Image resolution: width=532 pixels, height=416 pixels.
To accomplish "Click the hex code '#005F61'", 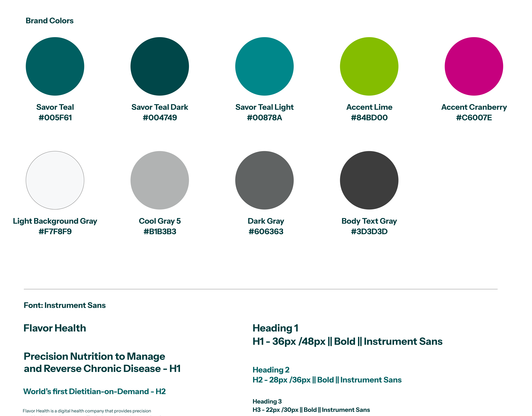I will (x=55, y=118).
